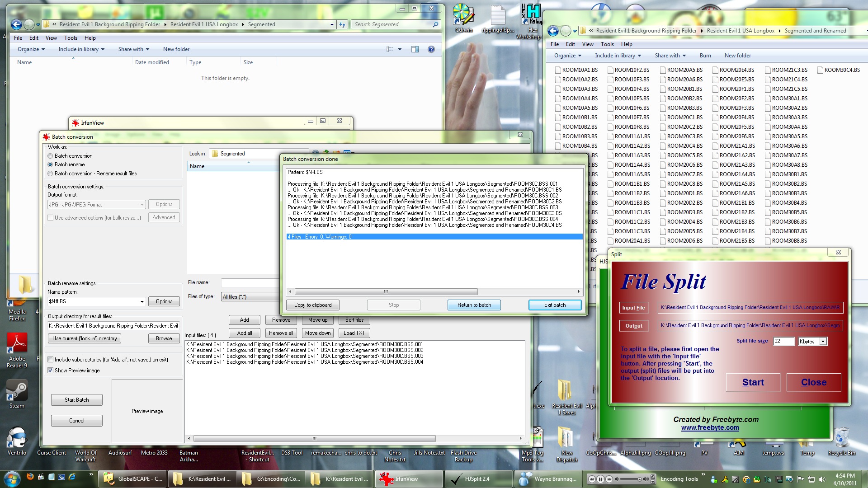This screenshot has width=868, height=488.
Task: Expand the Organize menu in the Segmented window
Action: tap(31, 49)
